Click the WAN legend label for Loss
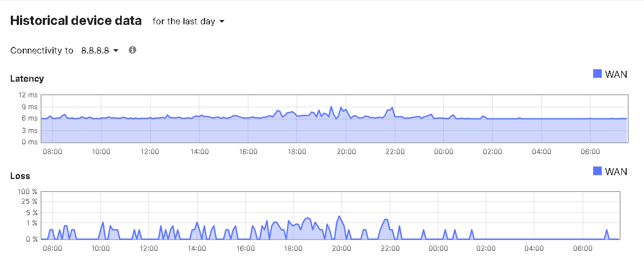Viewport: 644px width, 273px height. coord(616,172)
